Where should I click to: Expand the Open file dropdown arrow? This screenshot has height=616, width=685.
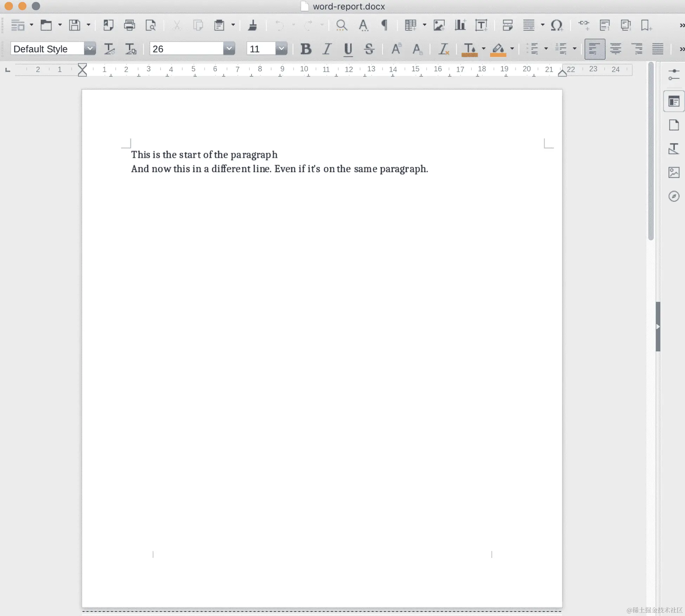[x=60, y=25]
